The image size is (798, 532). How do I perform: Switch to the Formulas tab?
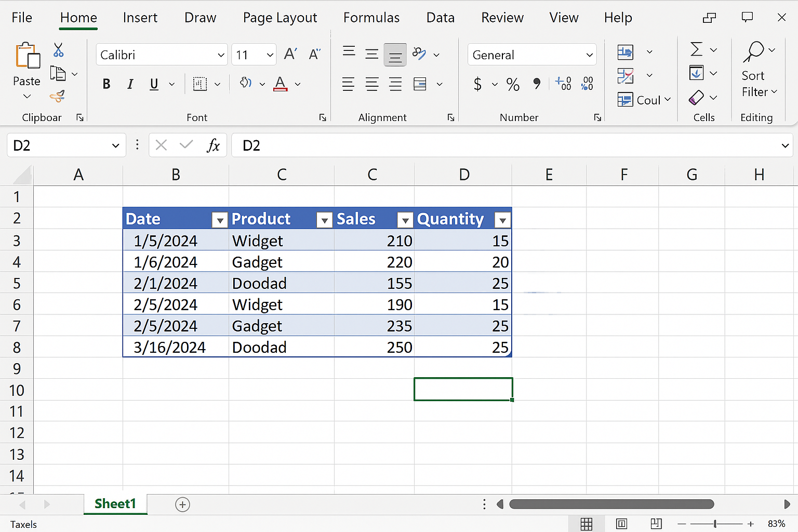click(x=371, y=18)
